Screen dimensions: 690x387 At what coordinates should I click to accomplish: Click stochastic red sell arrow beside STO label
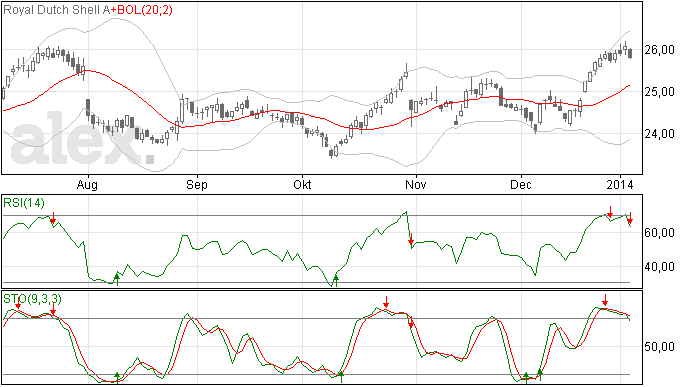(18, 302)
